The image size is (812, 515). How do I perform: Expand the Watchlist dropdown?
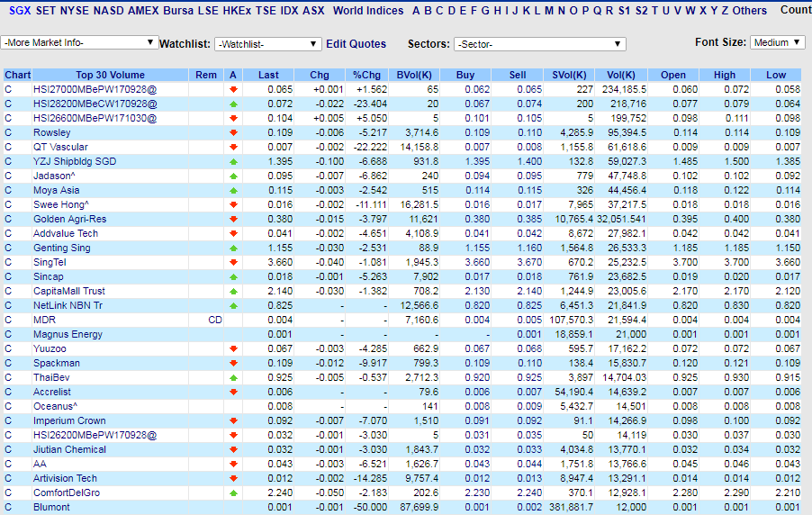click(x=267, y=44)
